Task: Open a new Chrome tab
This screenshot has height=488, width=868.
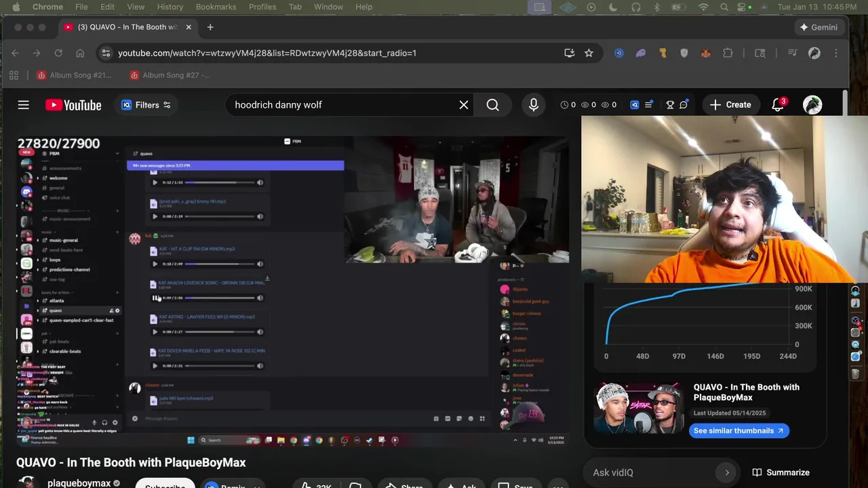Action: pos(210,27)
